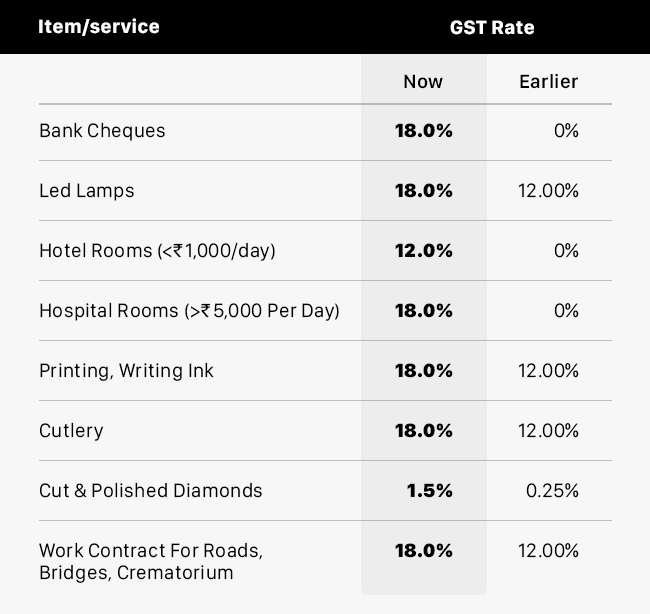The image size is (650, 614).
Task: Select the Now column subheader
Action: pyautogui.click(x=423, y=82)
